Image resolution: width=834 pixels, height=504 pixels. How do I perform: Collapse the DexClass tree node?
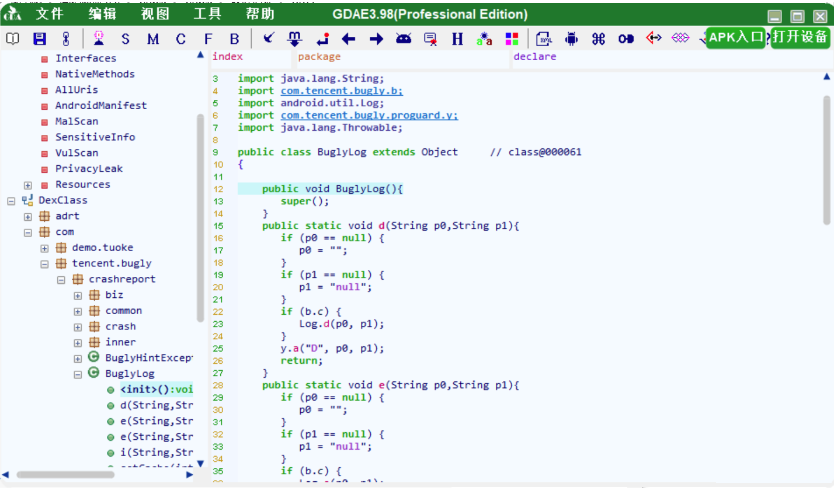tap(11, 201)
